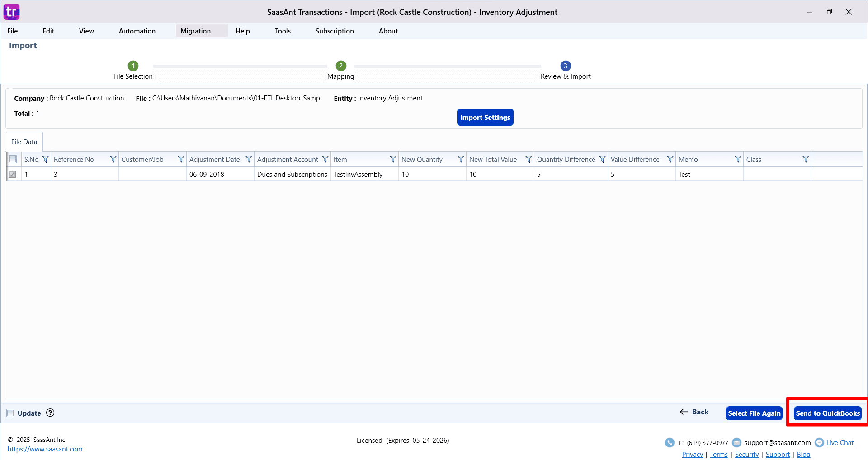Viewport: 868px width, 460px height.
Task: Open the Terms link
Action: (719, 455)
